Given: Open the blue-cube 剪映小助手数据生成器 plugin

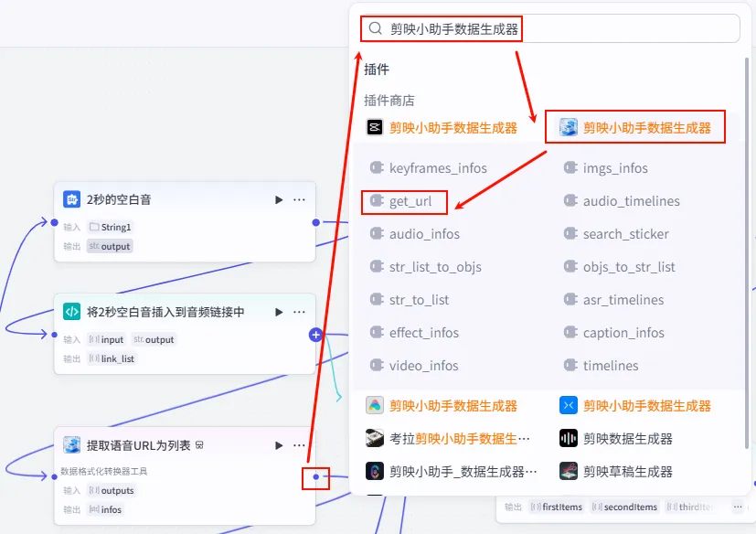Looking at the screenshot, I should [635, 127].
